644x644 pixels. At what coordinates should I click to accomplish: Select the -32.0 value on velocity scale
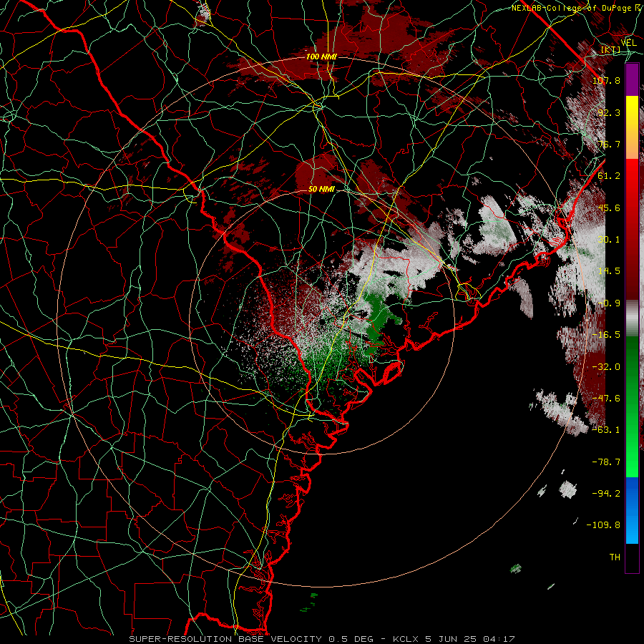click(606, 367)
